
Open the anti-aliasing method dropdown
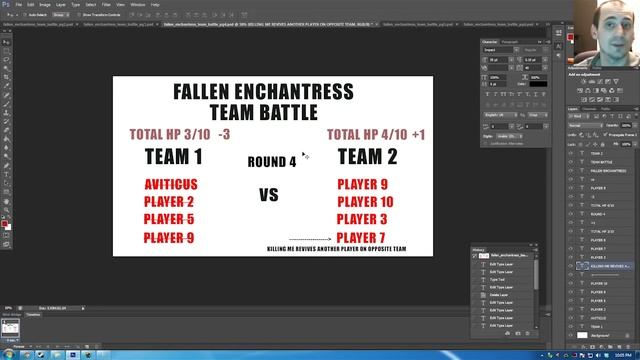click(x=538, y=115)
